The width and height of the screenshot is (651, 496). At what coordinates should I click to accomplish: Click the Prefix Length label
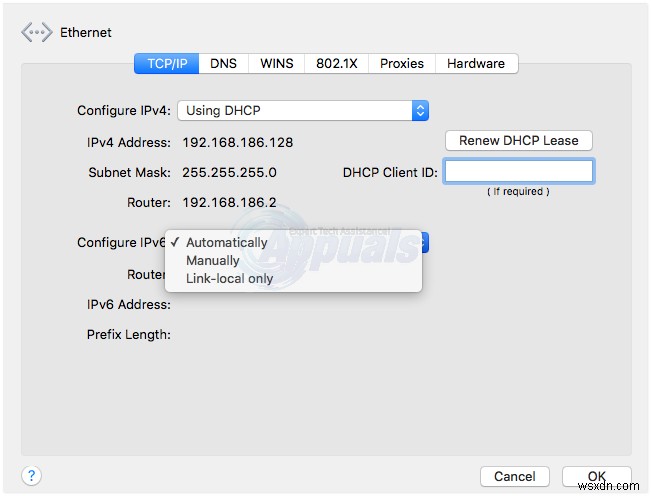click(x=129, y=335)
